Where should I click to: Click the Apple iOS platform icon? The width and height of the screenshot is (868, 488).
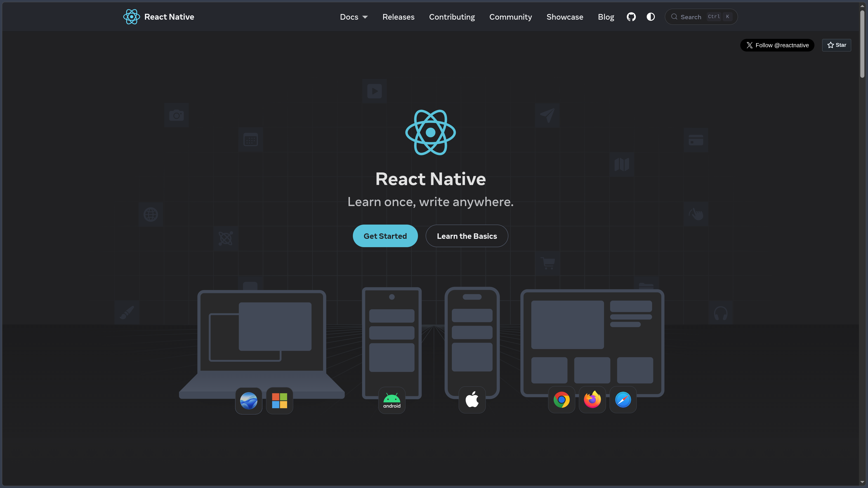472,400
